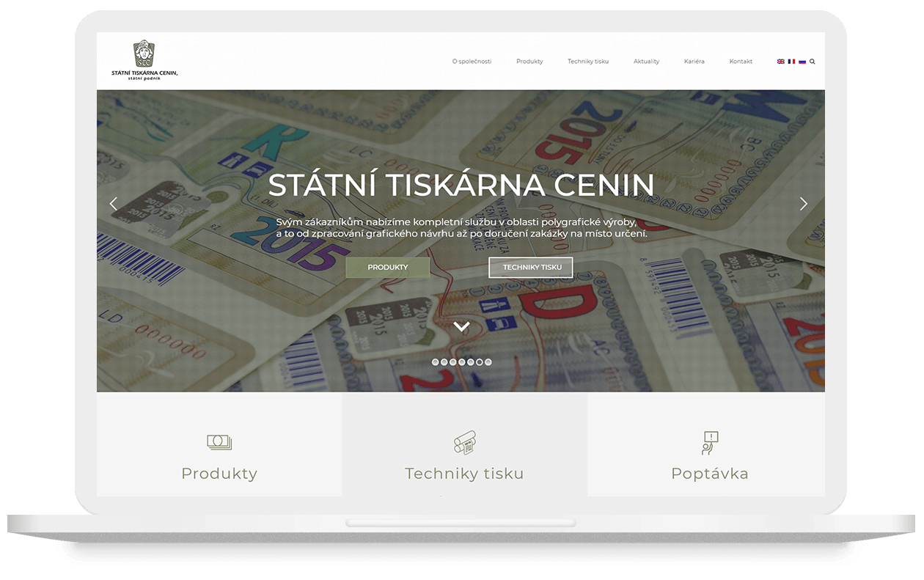Go to the Aktuality page
This screenshot has height=580, width=924.
pos(646,62)
